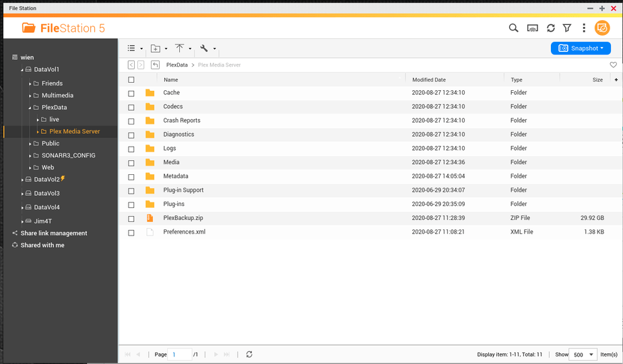Go back with the left navigation arrow

(131, 65)
